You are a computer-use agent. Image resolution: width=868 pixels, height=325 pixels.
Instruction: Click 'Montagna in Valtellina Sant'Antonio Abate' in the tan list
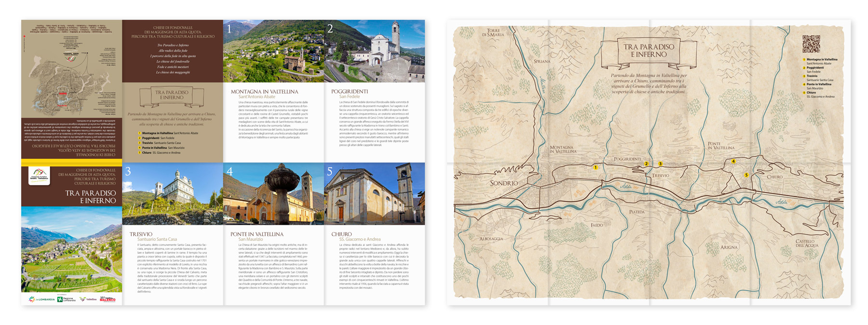pos(168,133)
